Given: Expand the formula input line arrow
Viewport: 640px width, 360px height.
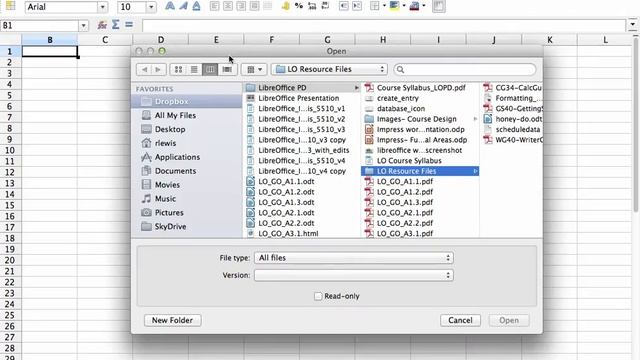Looking at the screenshot, I should tap(632, 25).
